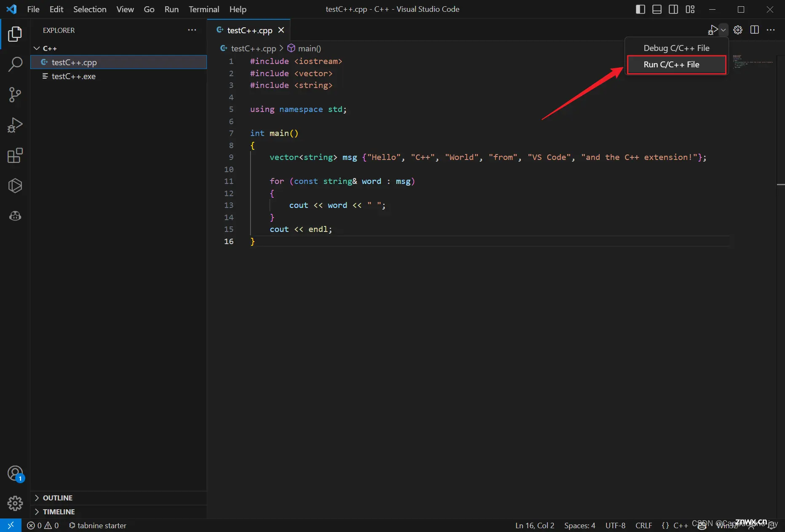Screen dimensions: 785x532
Task: Choose Debug C/C++ File
Action: pyautogui.click(x=676, y=48)
